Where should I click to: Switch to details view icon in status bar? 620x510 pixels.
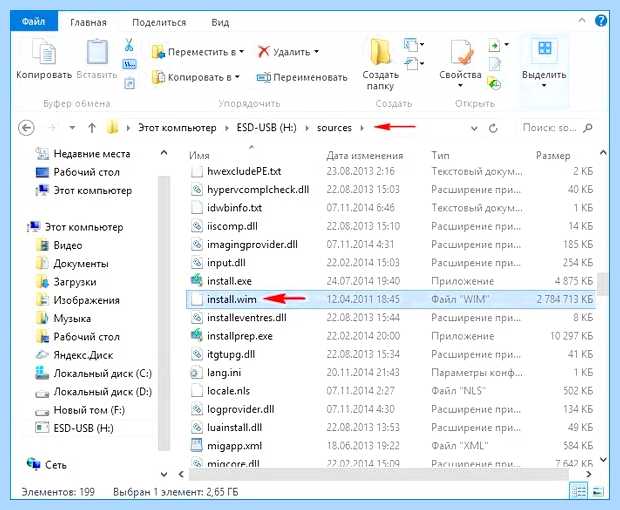click(578, 491)
